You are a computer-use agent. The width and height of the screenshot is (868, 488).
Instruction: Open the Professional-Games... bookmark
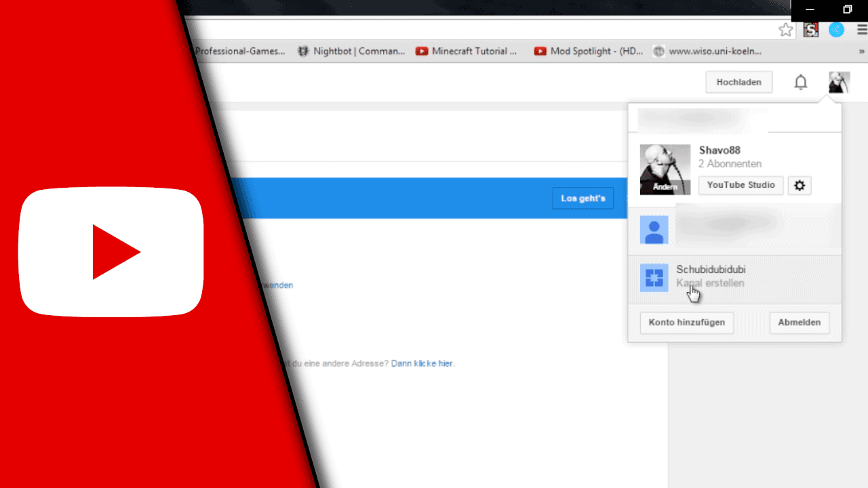[240, 51]
